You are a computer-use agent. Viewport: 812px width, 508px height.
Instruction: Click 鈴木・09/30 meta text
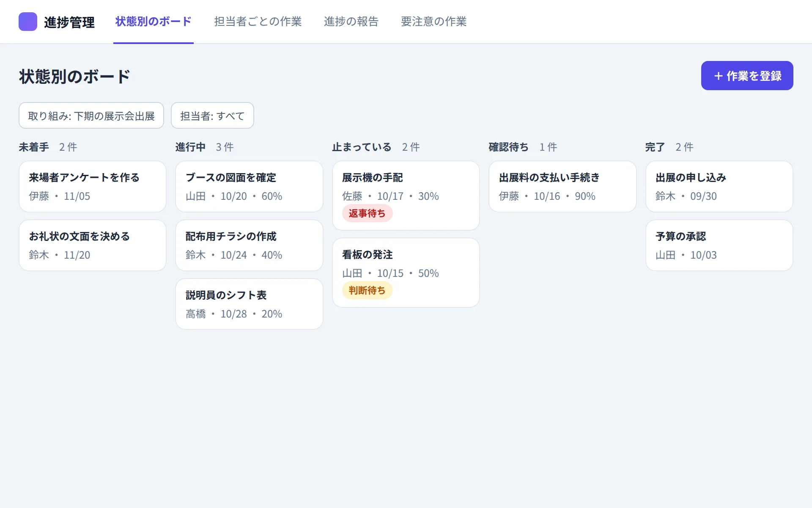(x=686, y=196)
